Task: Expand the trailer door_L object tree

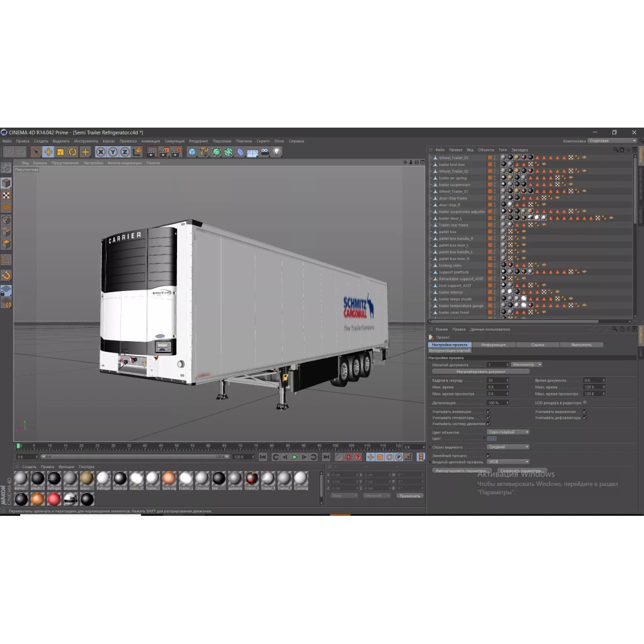Action: [431, 218]
